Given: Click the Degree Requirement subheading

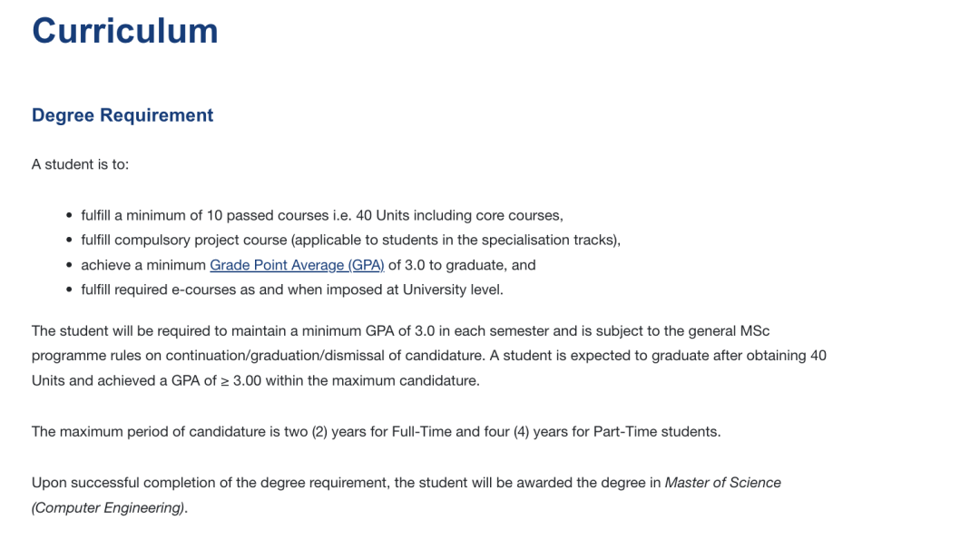Looking at the screenshot, I should [x=122, y=115].
